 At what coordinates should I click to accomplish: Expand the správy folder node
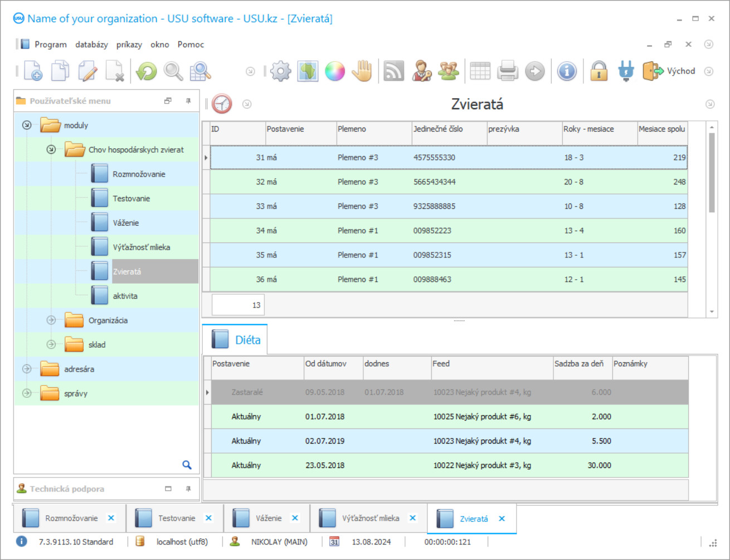(x=27, y=393)
